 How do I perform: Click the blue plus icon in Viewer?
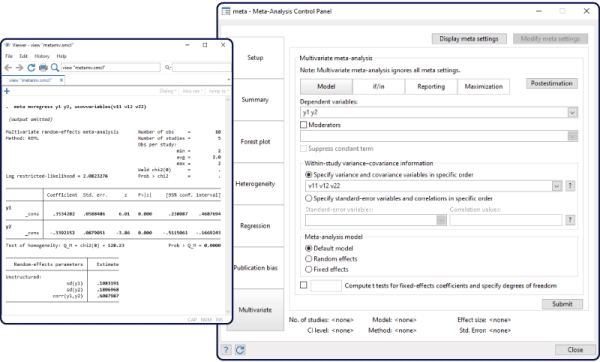pyautogui.click(x=7, y=91)
